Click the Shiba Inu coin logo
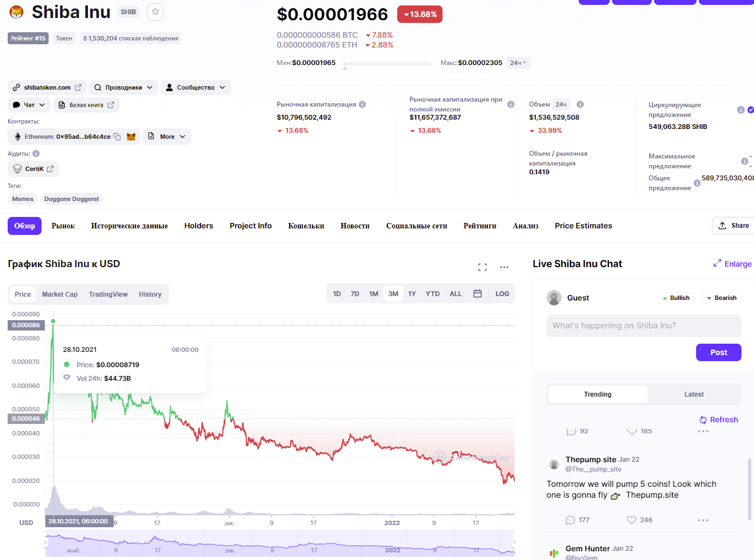The image size is (754, 560). click(x=16, y=12)
